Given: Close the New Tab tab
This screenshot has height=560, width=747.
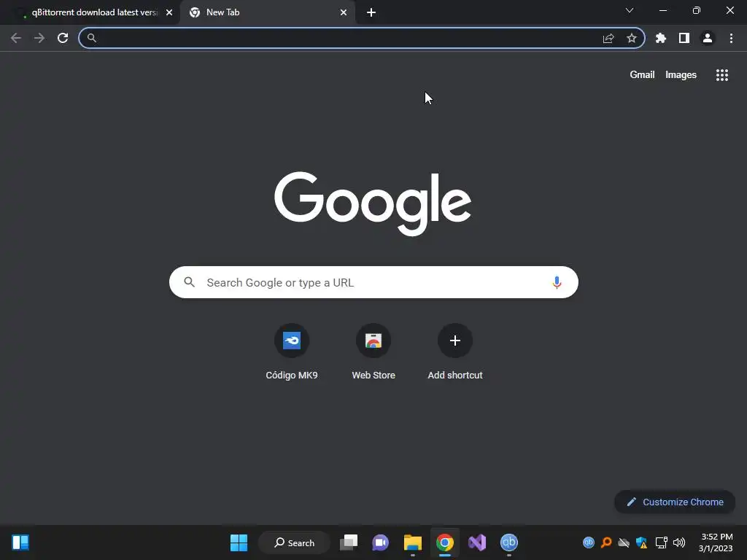Looking at the screenshot, I should click(344, 12).
